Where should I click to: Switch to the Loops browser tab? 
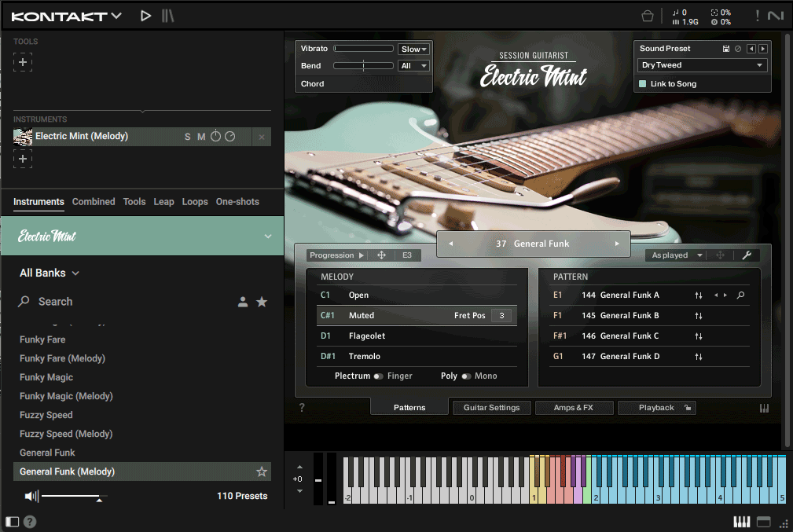(195, 202)
